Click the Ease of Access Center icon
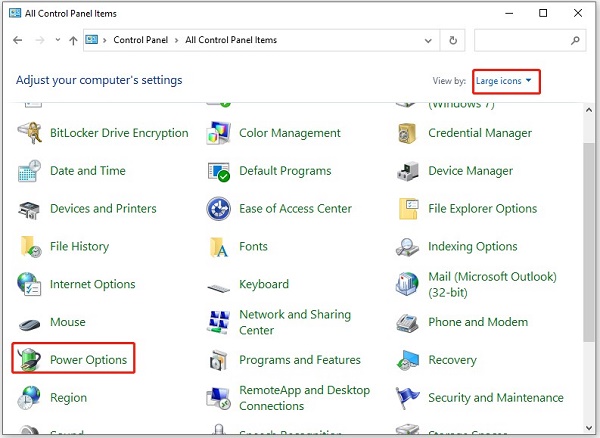Viewport: 600px width, 438px height. click(x=219, y=209)
